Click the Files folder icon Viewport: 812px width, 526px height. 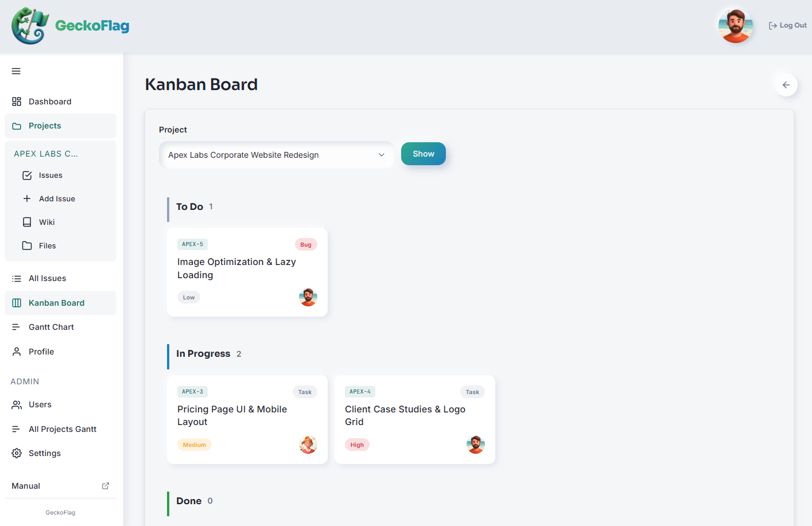click(x=27, y=246)
